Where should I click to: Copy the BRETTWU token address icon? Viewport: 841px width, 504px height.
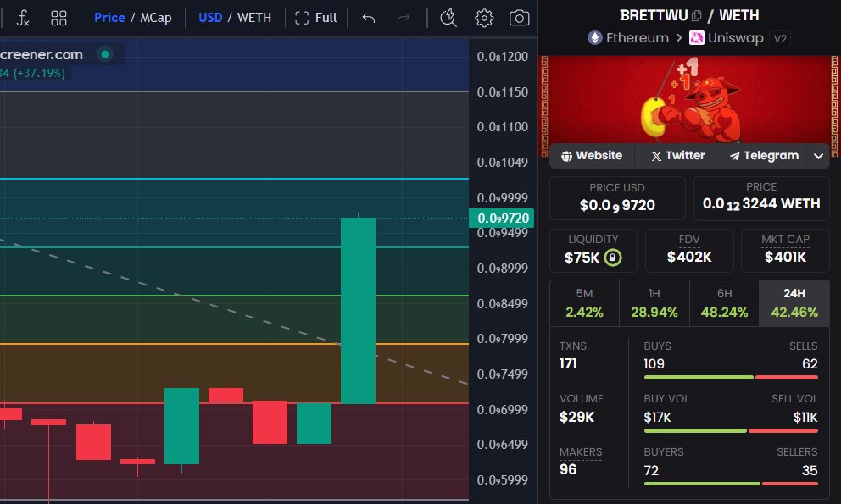click(x=696, y=15)
